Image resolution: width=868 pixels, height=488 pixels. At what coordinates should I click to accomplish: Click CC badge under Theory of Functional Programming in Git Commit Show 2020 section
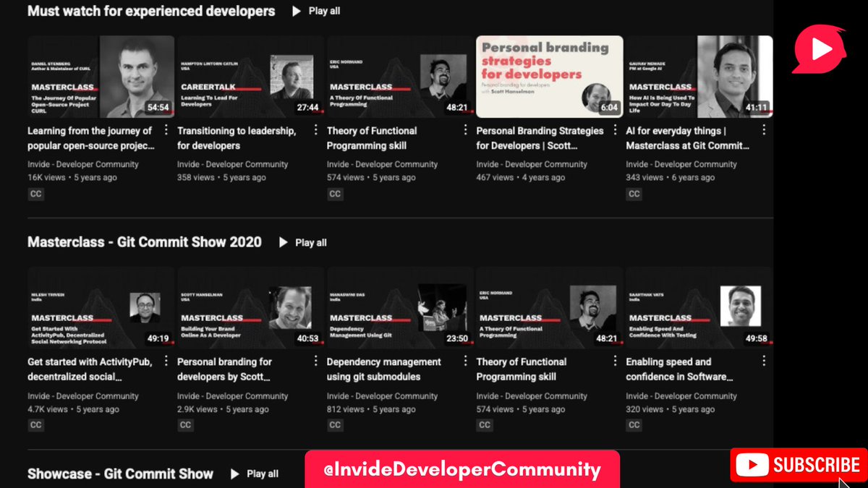pyautogui.click(x=485, y=425)
